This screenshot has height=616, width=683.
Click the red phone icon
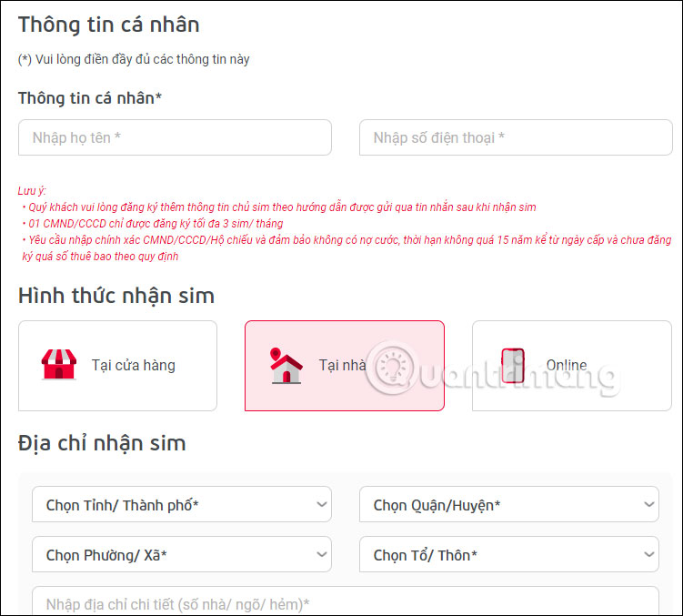point(513,366)
